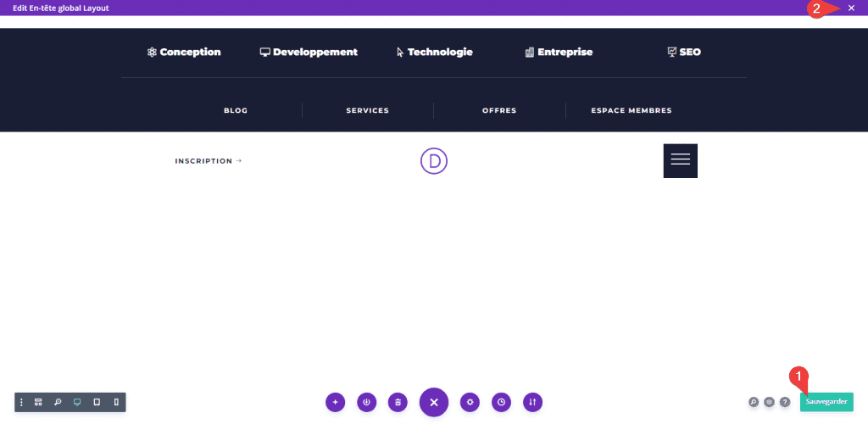
Task: Collapse the builder menu with center X
Action: click(x=434, y=403)
